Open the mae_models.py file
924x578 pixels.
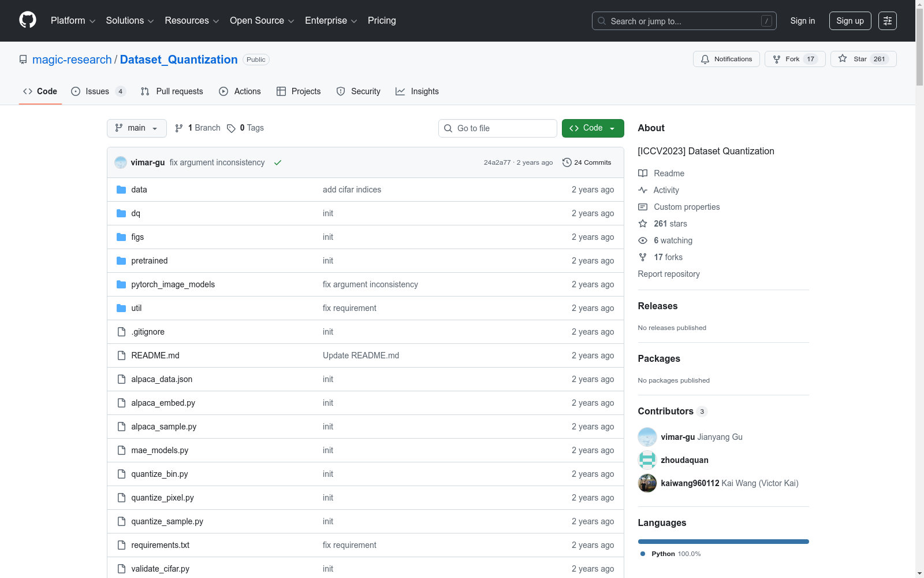tap(160, 450)
